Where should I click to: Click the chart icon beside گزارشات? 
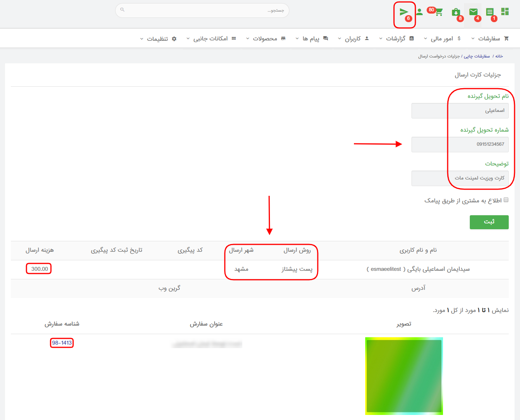pos(411,38)
